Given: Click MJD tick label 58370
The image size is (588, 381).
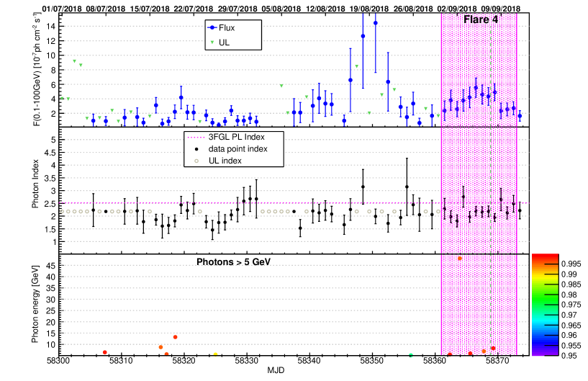Looking at the screenshot, I should pyautogui.click(x=497, y=361).
